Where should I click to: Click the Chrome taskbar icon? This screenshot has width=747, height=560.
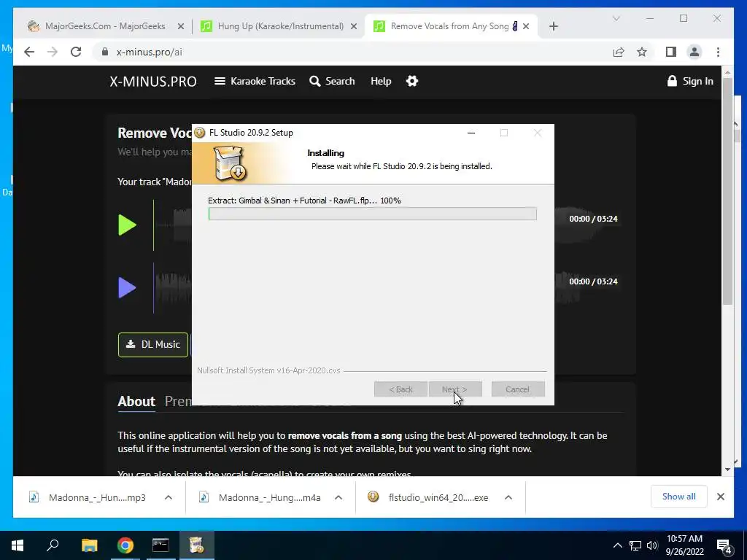[125, 545]
